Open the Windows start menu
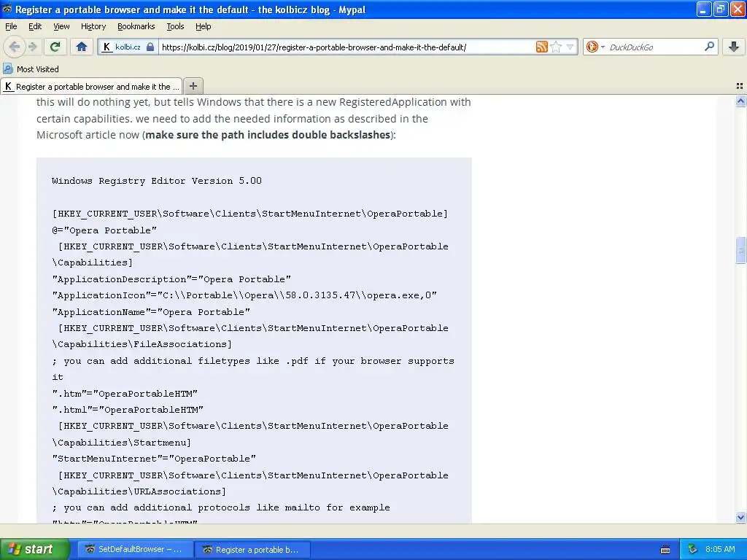 [34, 549]
